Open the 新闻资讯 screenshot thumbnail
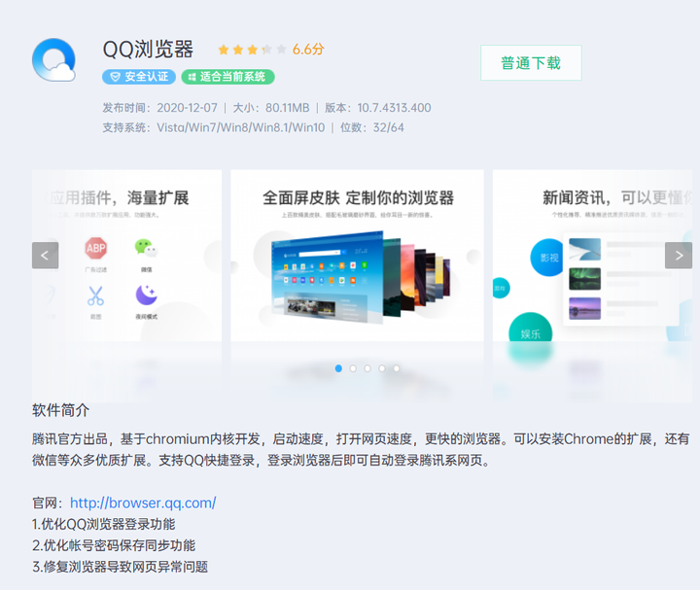Image resolution: width=700 pixels, height=590 pixels. click(592, 256)
